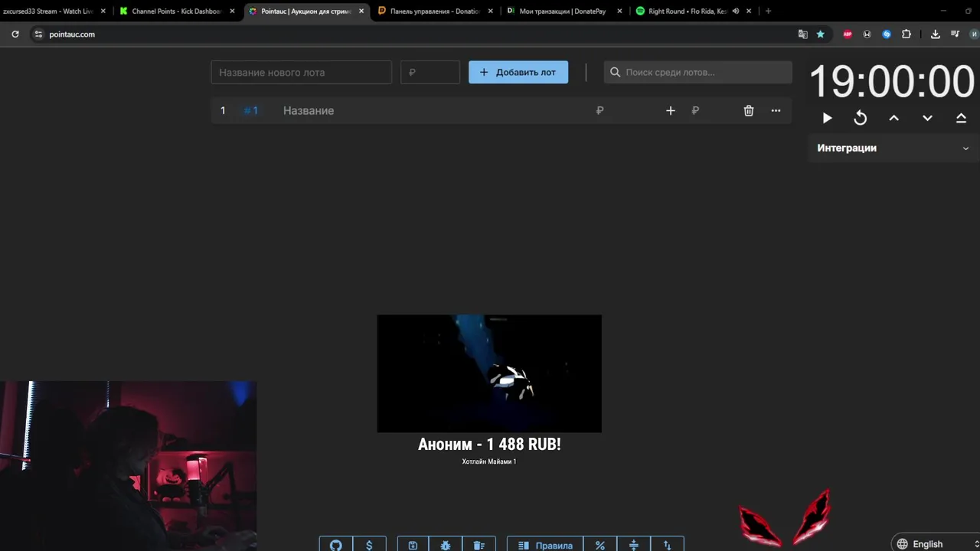Start the timer with play button
The image size is (980, 551).
click(x=827, y=118)
